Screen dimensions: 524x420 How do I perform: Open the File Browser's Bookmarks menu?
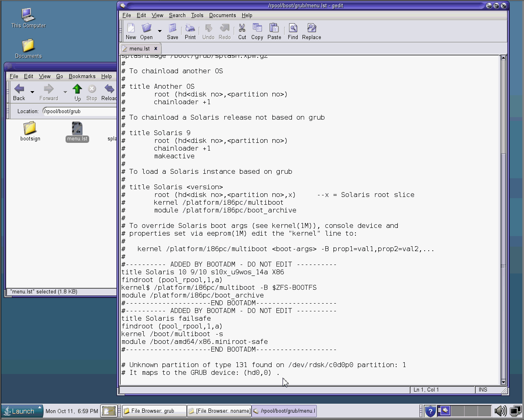coord(82,76)
